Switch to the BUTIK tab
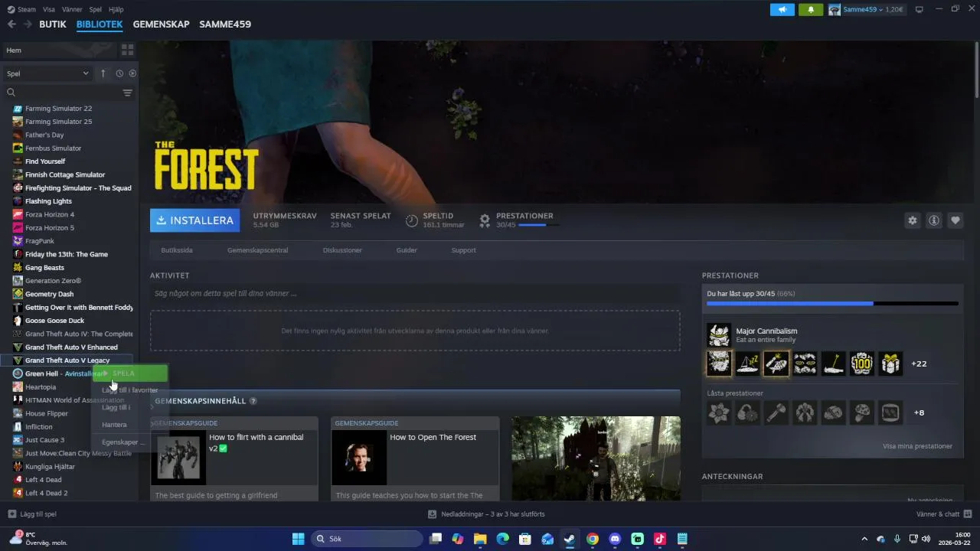 (x=53, y=24)
